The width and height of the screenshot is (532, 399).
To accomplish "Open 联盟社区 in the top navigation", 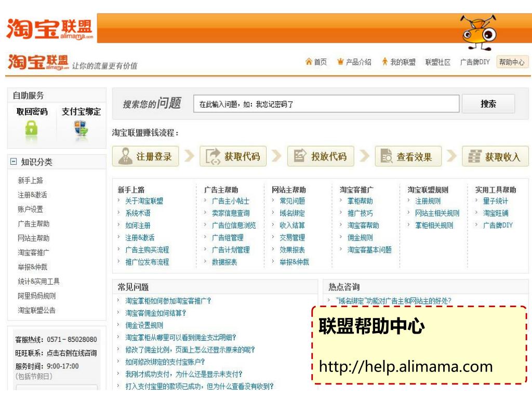I will click(x=437, y=62).
